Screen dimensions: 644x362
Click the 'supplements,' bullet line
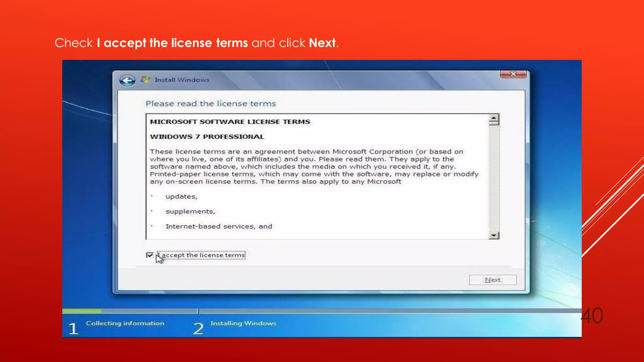click(x=190, y=212)
